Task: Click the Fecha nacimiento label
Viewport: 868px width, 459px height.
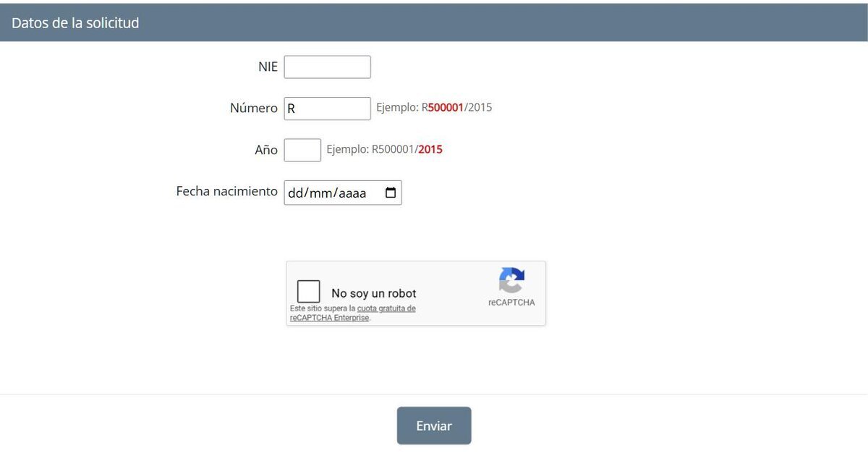Action: 226,191
